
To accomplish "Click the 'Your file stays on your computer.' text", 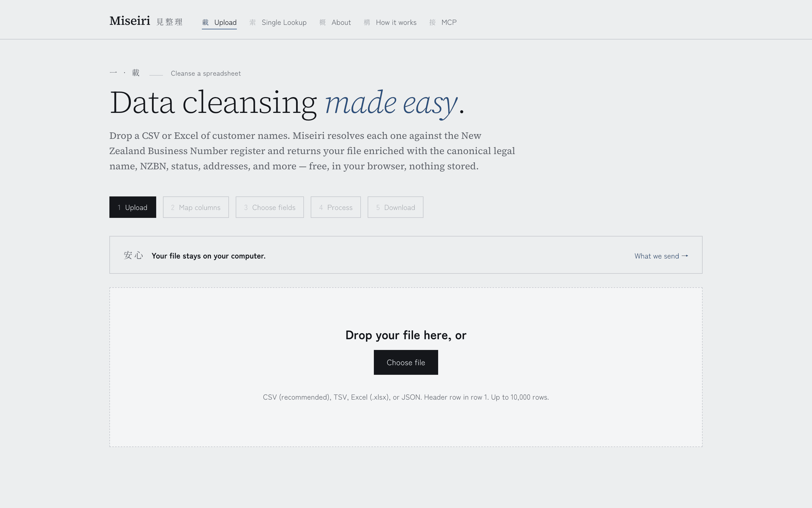I will [208, 256].
